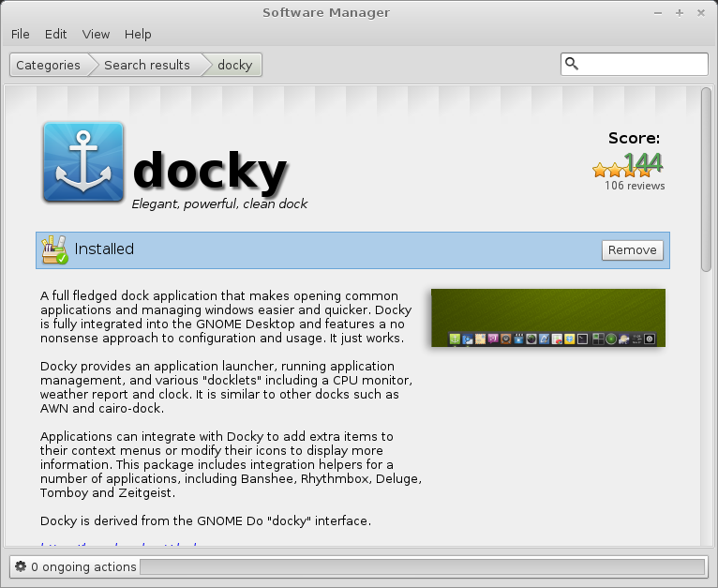Click the vertical scrollbar handle
This screenshot has height=588, width=718.
(707, 180)
